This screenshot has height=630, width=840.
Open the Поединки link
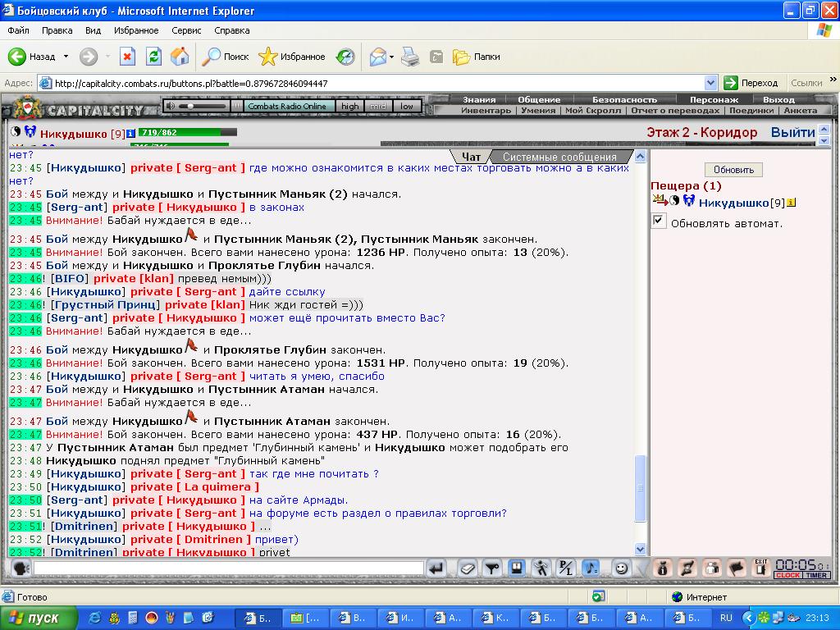point(751,111)
